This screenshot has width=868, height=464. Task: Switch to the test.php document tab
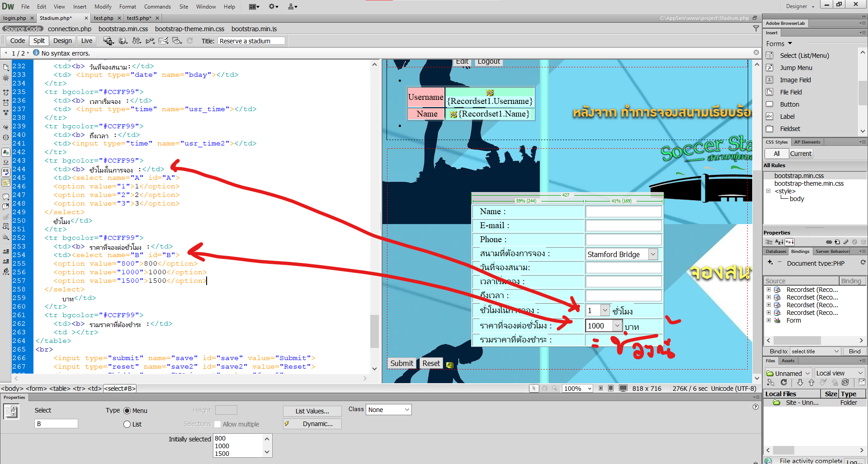point(104,18)
